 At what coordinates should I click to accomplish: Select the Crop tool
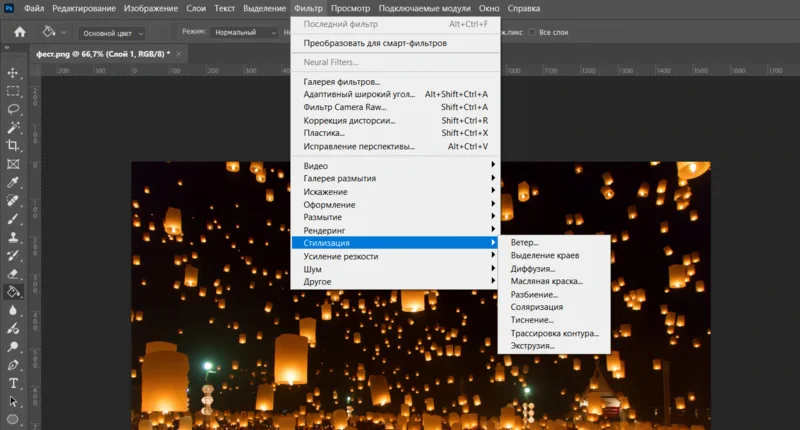(x=13, y=145)
